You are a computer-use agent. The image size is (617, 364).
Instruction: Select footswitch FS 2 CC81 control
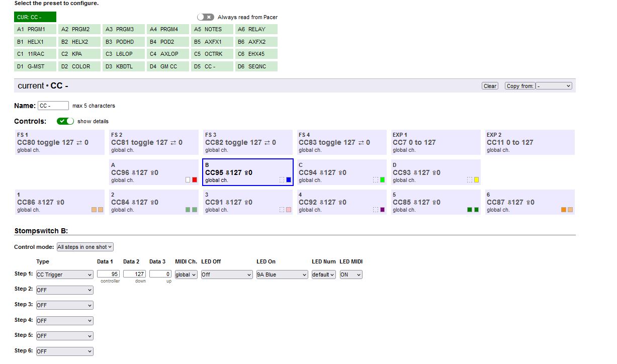point(153,142)
